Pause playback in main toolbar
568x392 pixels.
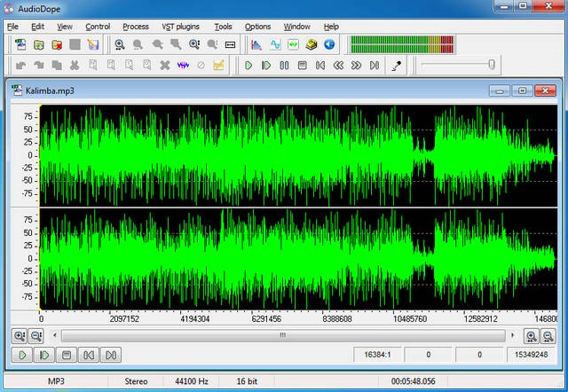click(284, 66)
